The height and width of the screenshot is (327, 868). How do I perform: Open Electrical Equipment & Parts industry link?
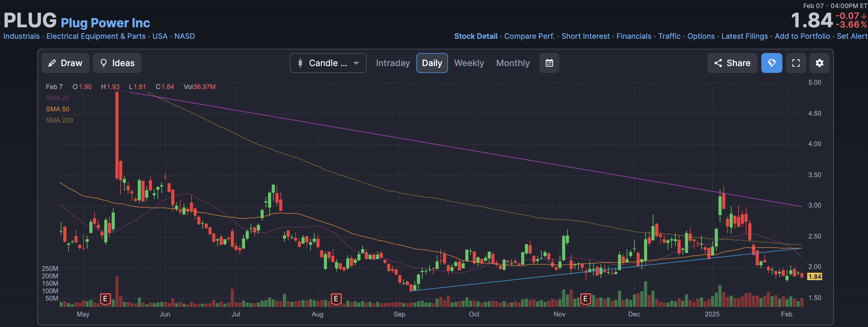[96, 36]
